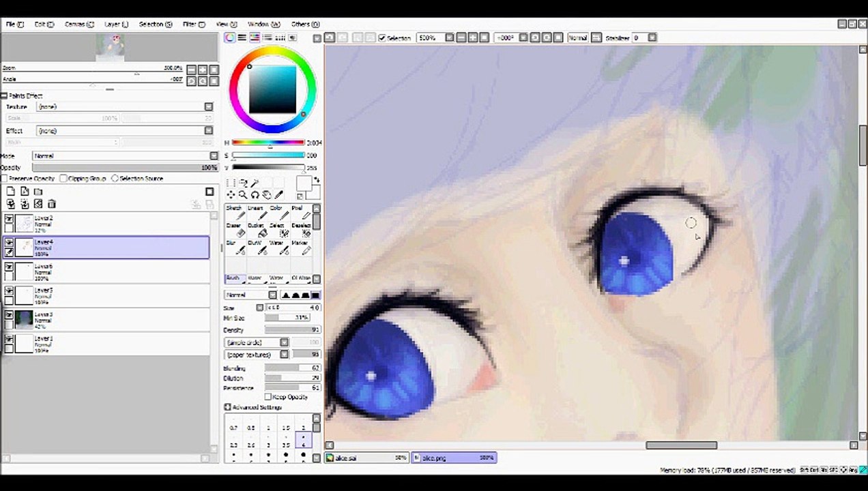This screenshot has height=491, width=868.
Task: Activate the zoom magnifier tool
Action: (x=242, y=195)
